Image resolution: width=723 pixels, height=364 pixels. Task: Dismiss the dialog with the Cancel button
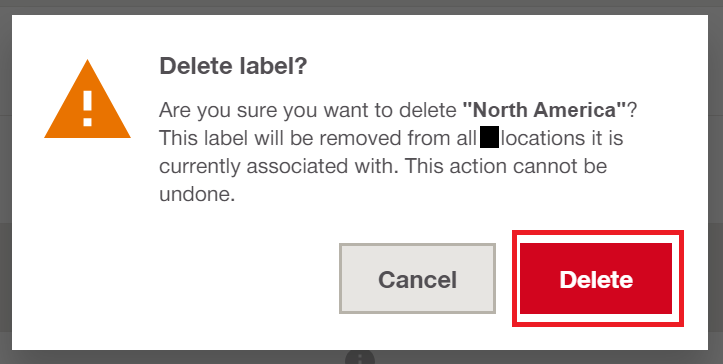417,279
